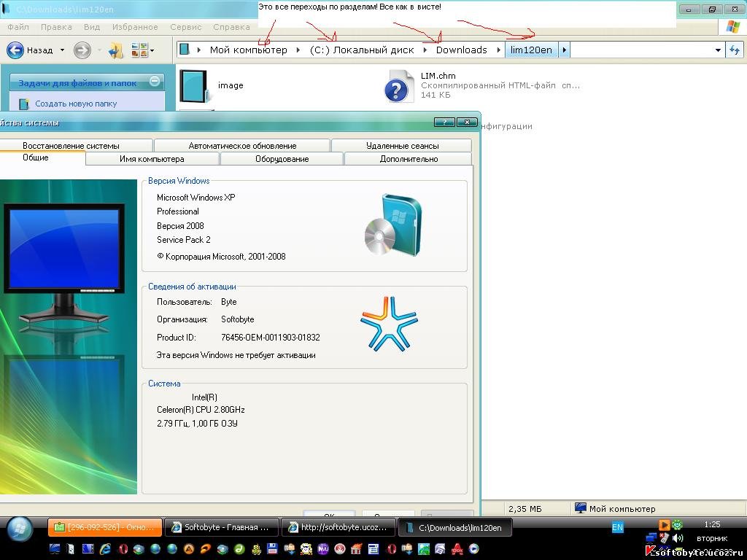
Task: Click the Мой компьютер status bar icon
Action: [580, 508]
